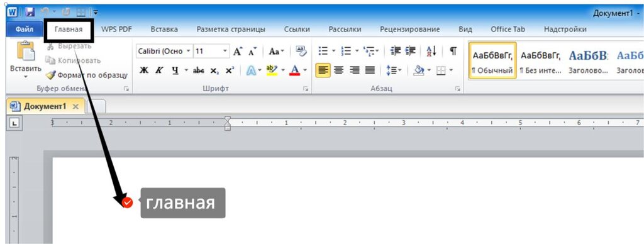Open the line spacing dropdown
This screenshot has width=644, height=244.
(x=394, y=70)
